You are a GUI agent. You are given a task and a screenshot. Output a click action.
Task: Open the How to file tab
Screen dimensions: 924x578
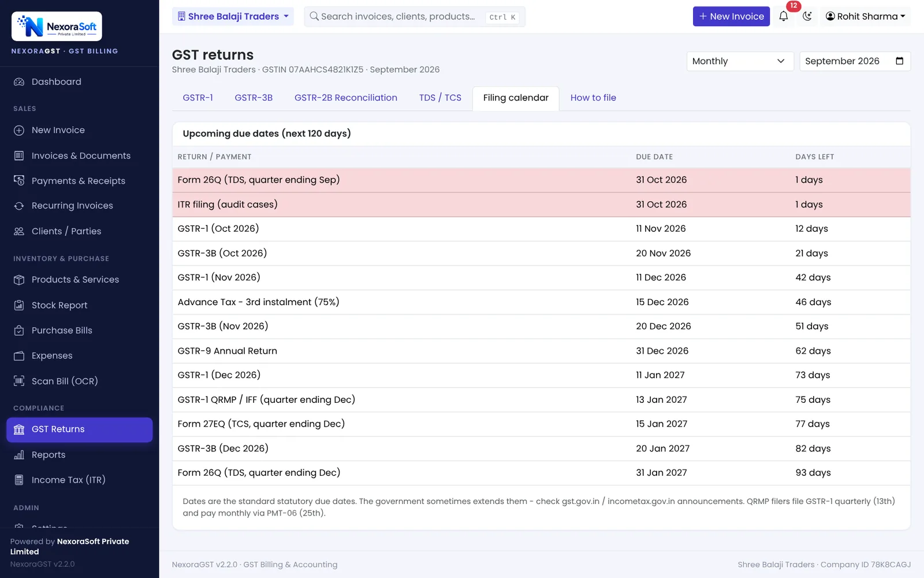click(593, 98)
